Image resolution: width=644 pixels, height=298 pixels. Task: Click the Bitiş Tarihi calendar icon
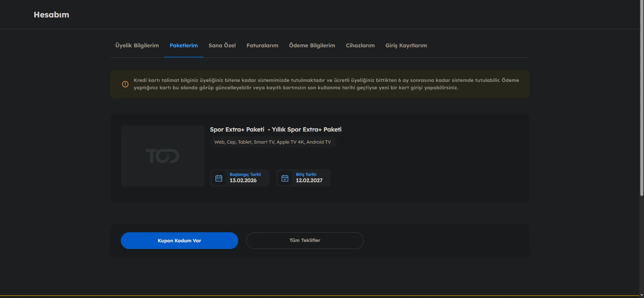click(x=285, y=178)
